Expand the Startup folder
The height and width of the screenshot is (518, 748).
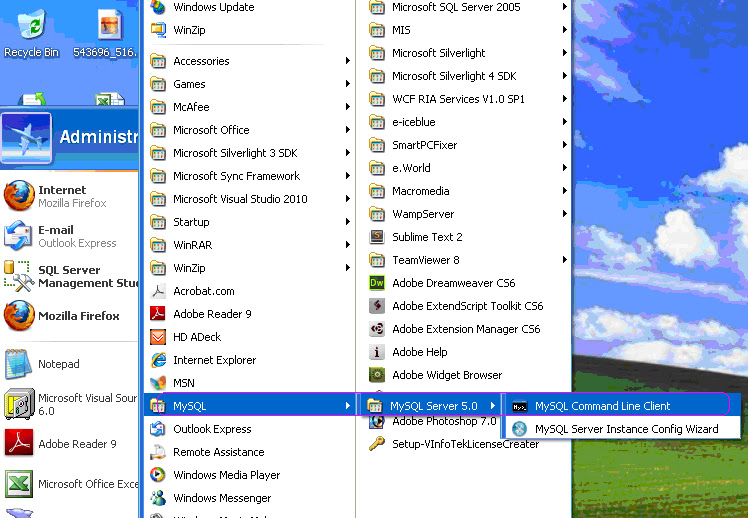(x=249, y=222)
